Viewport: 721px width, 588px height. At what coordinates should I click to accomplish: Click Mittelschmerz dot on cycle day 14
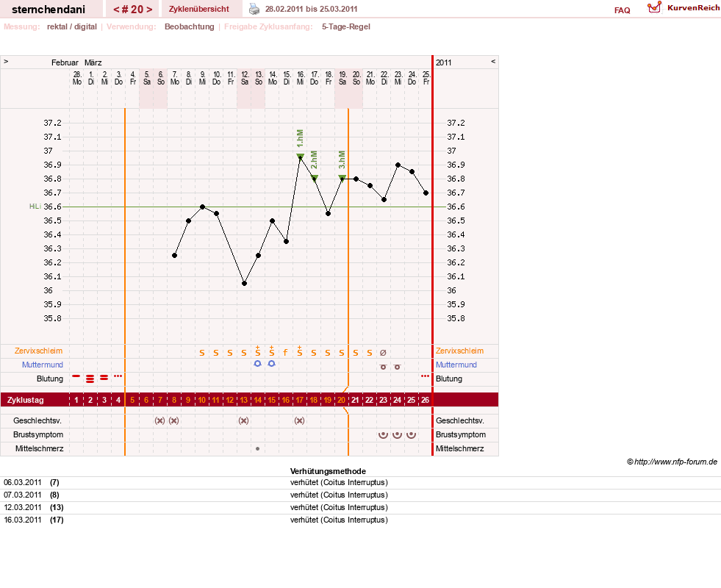(x=257, y=448)
